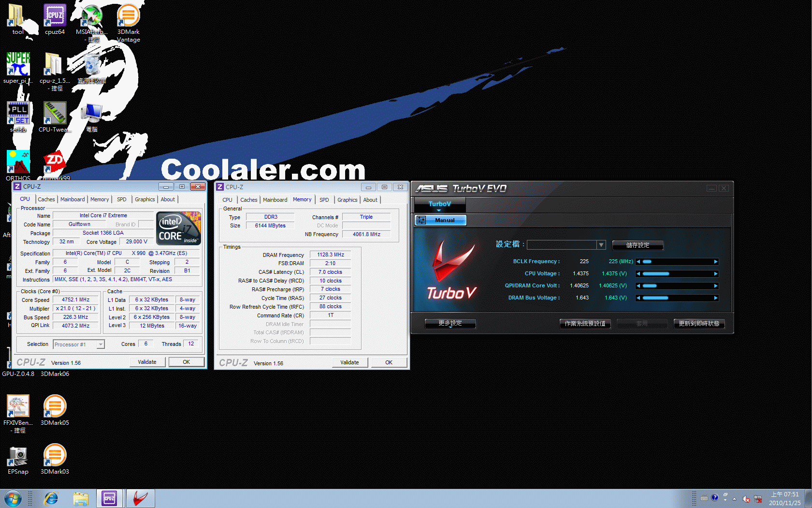The height and width of the screenshot is (508, 812).
Task: Launch Internet Explorer from the taskbar
Action: (x=51, y=498)
